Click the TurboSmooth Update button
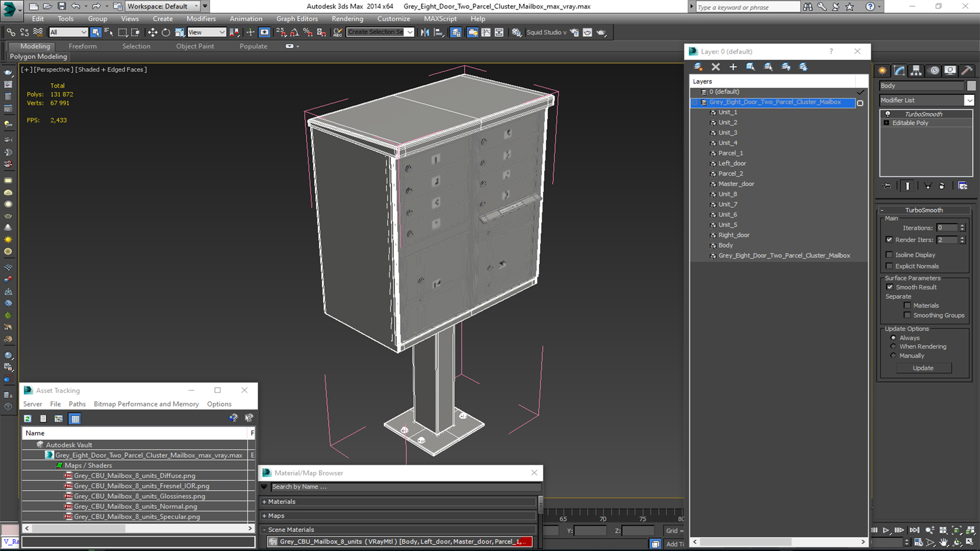The width and height of the screenshot is (980, 551). (x=923, y=368)
